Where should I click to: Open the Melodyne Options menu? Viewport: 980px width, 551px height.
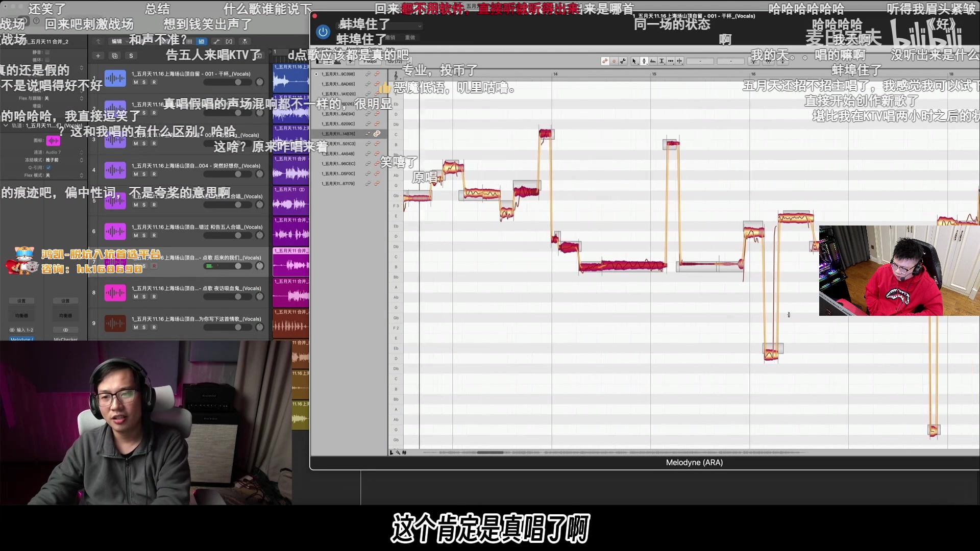pos(375,49)
